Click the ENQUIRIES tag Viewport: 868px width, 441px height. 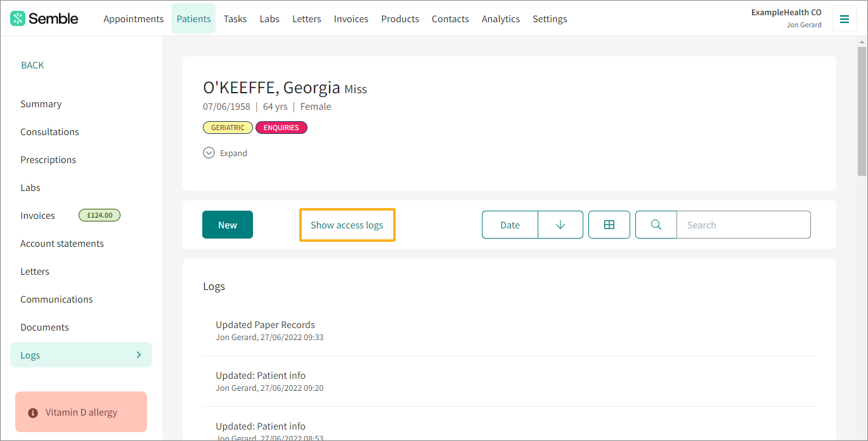282,128
